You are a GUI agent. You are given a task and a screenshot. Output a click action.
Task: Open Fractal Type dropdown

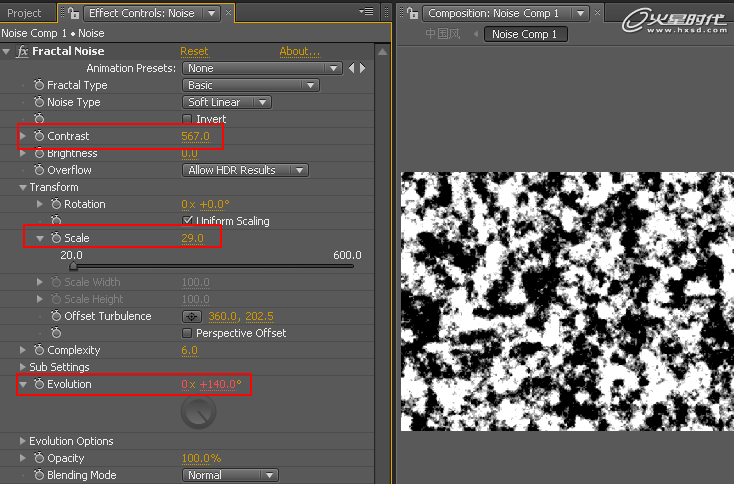tap(251, 85)
